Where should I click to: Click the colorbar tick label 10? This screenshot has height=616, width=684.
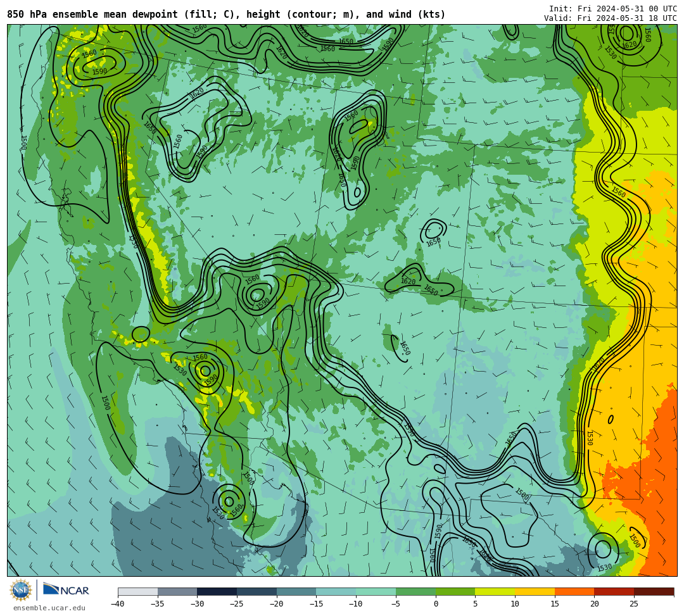pos(515,604)
